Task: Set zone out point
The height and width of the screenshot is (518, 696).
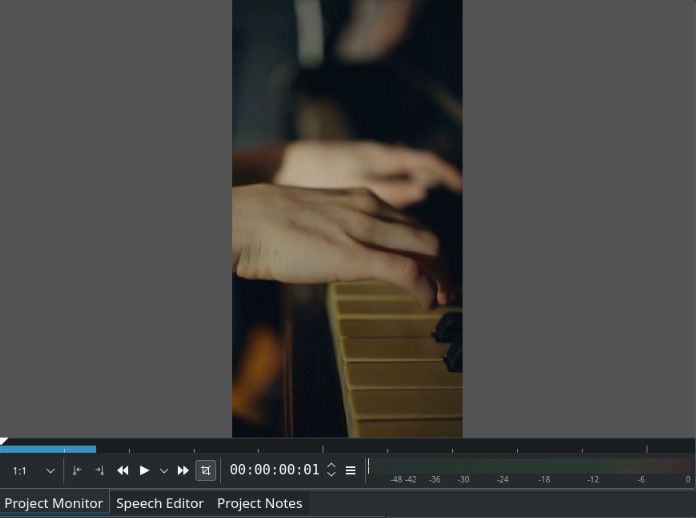Action: pos(99,471)
